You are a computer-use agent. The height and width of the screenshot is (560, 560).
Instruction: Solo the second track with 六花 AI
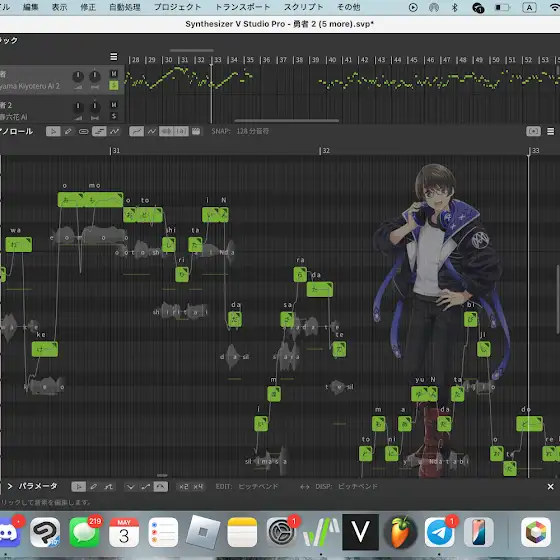pyautogui.click(x=114, y=116)
